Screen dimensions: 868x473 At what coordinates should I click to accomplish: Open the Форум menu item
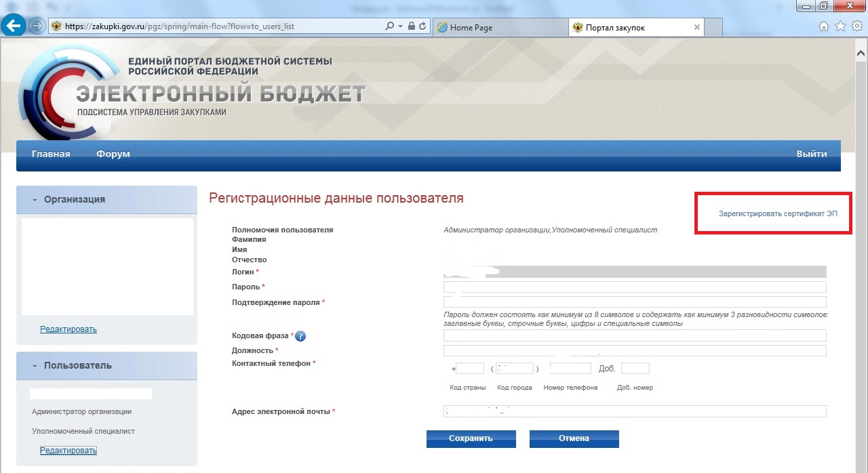pyautogui.click(x=113, y=154)
